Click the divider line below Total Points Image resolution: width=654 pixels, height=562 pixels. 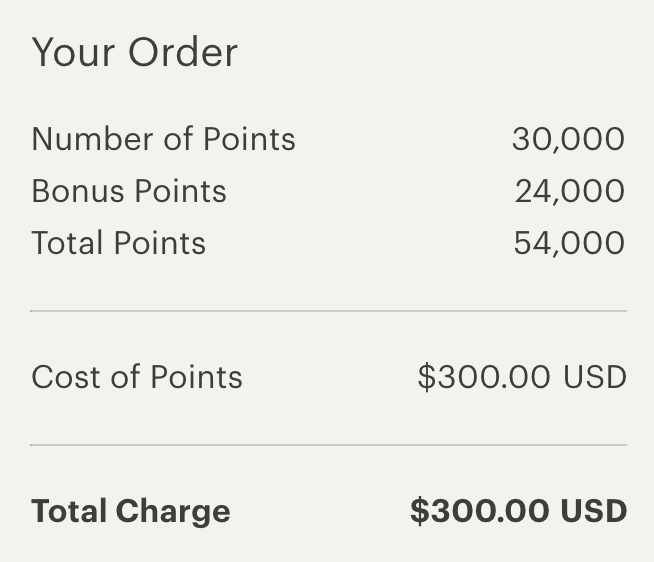pyautogui.click(x=329, y=311)
